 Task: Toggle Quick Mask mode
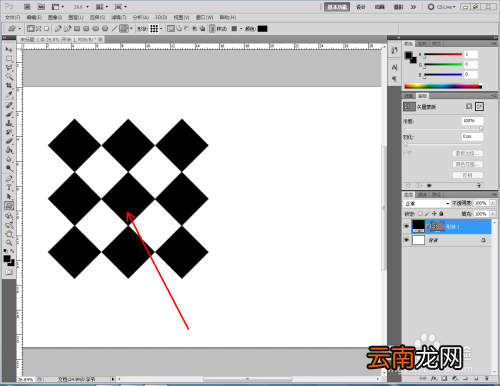pos(9,272)
